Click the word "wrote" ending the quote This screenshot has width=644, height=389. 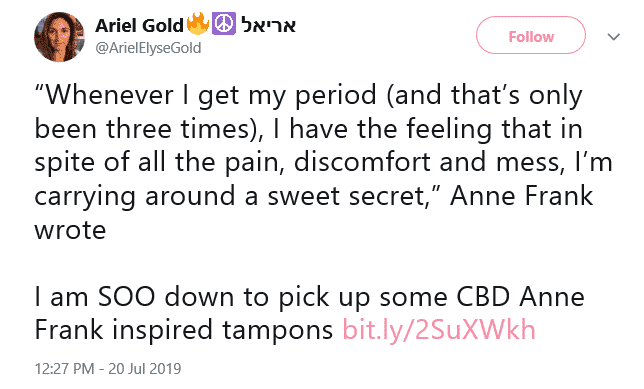70,230
